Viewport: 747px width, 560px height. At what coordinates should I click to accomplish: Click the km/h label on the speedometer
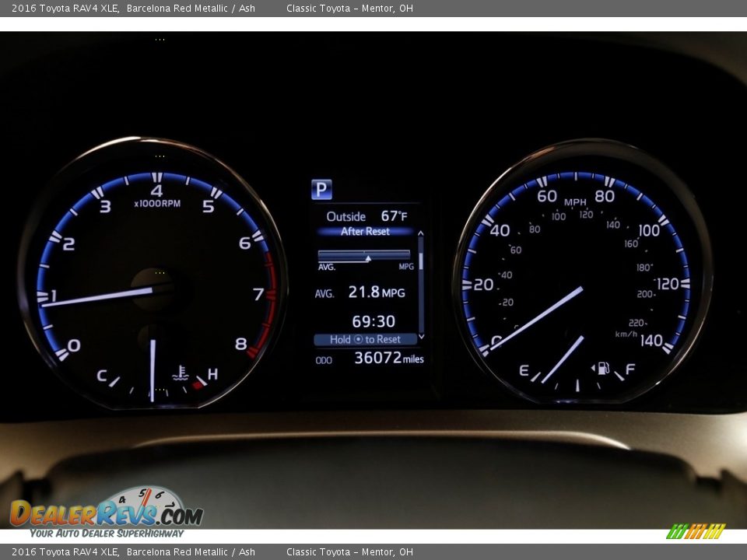coord(626,334)
